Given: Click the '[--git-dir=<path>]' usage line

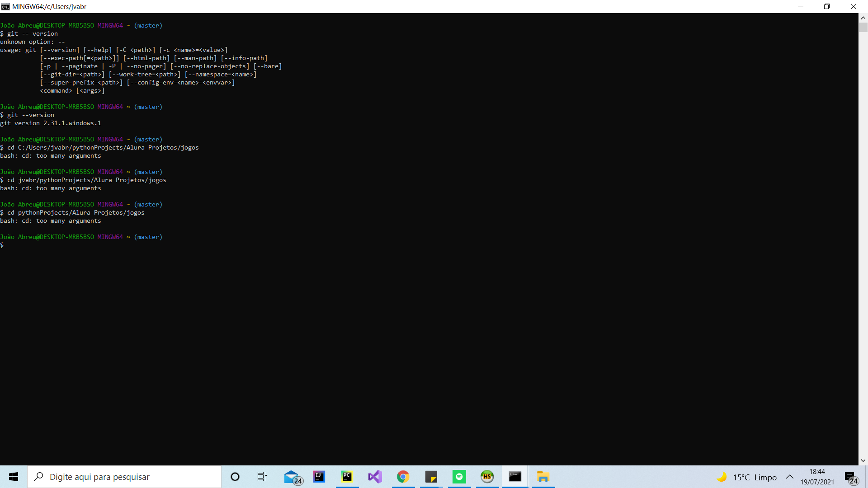Looking at the screenshot, I should 148,75.
